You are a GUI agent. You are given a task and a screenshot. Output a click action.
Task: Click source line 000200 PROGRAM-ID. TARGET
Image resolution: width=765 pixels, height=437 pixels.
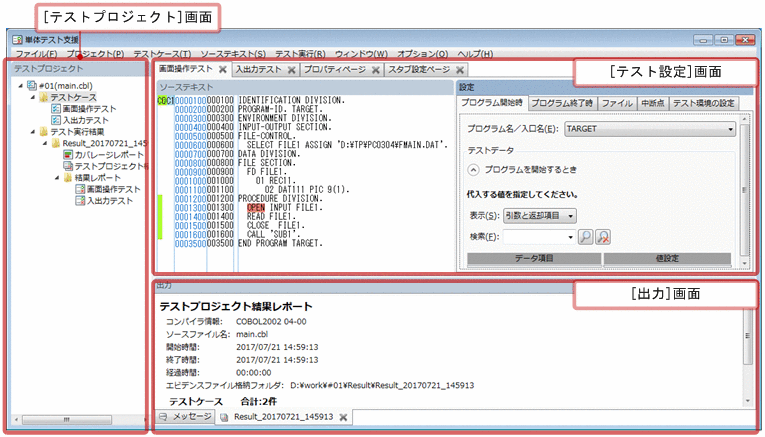280,109
